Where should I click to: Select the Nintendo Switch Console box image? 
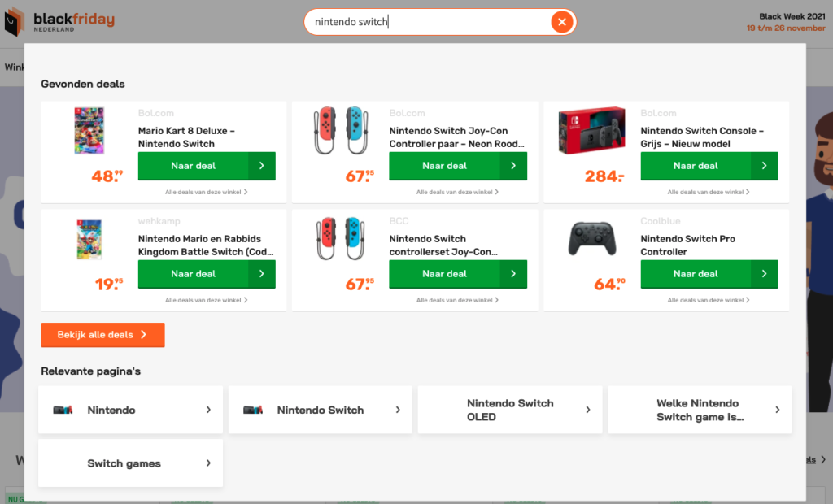point(591,131)
